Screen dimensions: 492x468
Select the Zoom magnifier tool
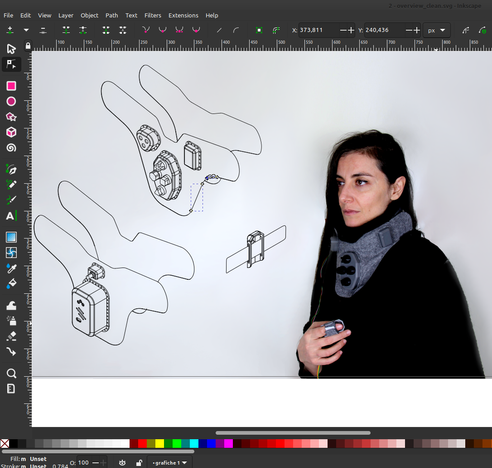11,373
